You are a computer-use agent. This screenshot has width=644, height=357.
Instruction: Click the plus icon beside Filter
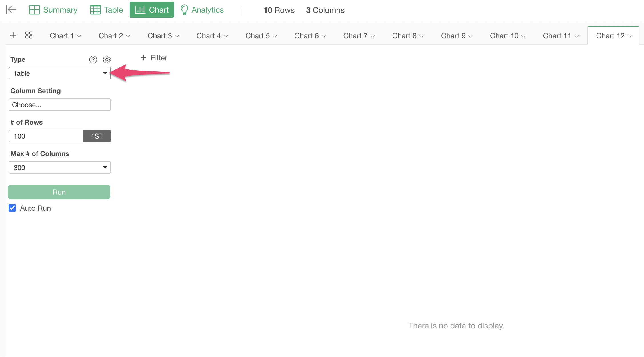pyautogui.click(x=143, y=58)
